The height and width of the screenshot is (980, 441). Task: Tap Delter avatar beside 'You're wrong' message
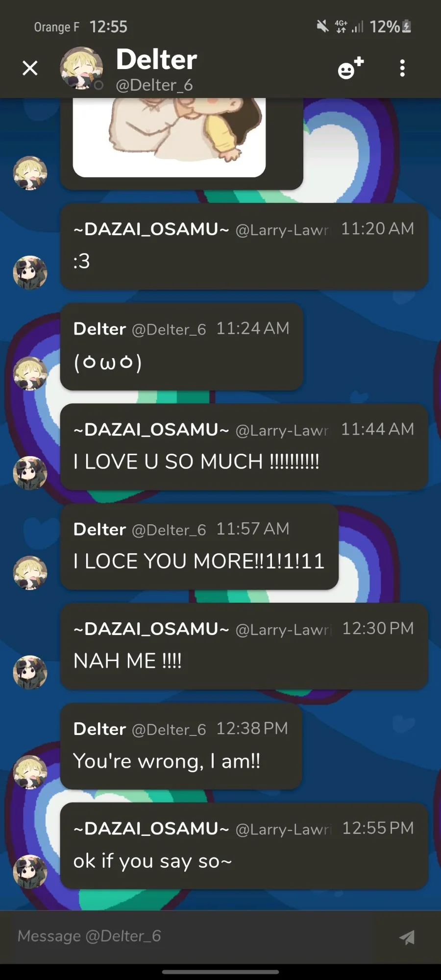[x=30, y=772]
